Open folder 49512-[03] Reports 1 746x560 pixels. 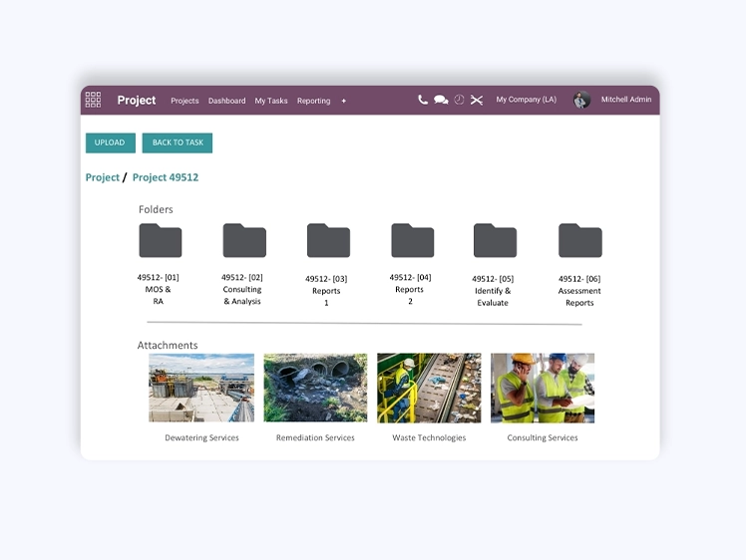pyautogui.click(x=328, y=240)
